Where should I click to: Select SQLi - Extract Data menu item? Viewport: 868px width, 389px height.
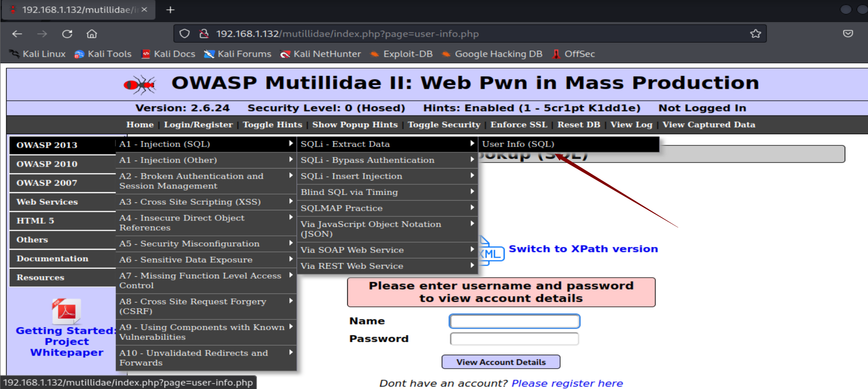(387, 144)
